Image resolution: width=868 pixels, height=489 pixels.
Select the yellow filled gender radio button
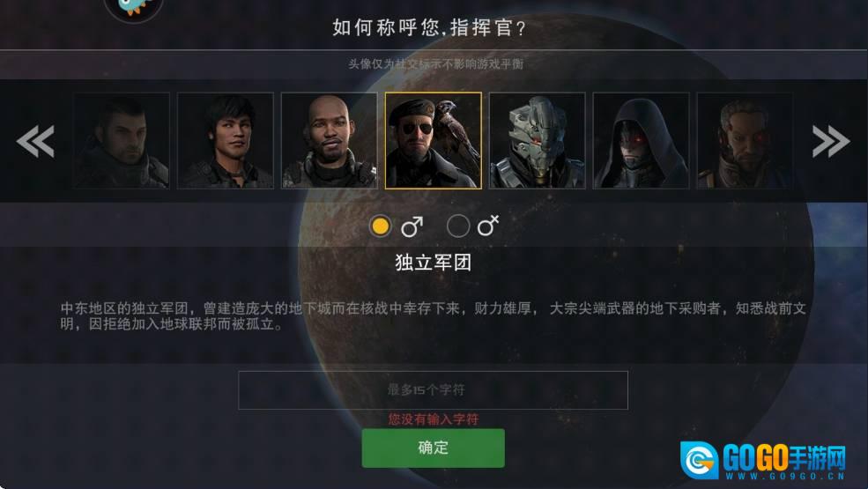point(381,226)
